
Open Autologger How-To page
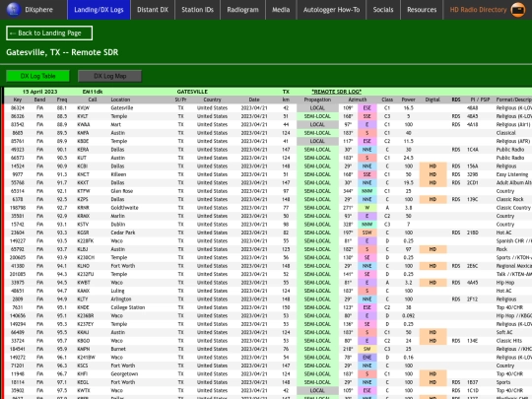click(331, 10)
